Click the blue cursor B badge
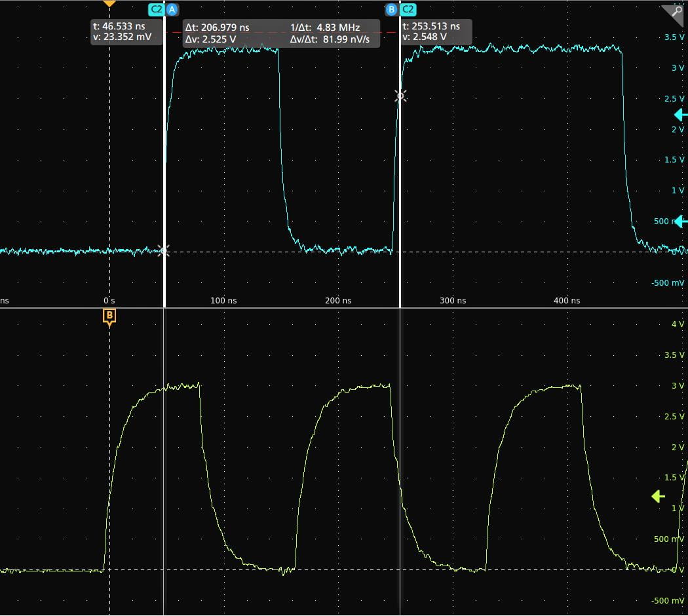 (391, 9)
